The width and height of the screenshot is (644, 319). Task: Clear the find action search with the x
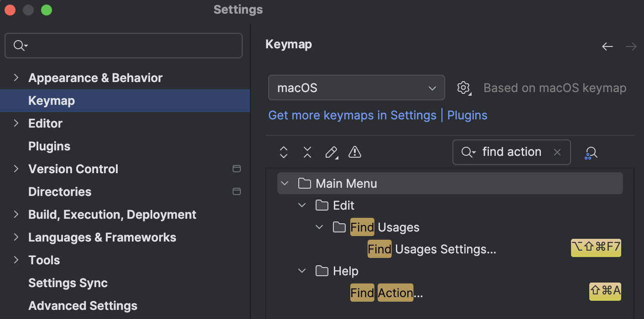tap(557, 152)
